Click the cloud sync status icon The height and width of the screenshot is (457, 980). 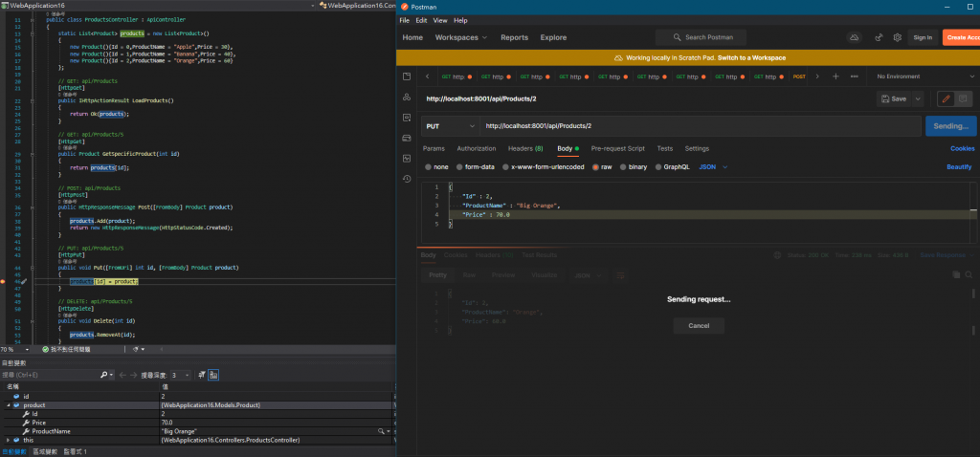click(855, 37)
